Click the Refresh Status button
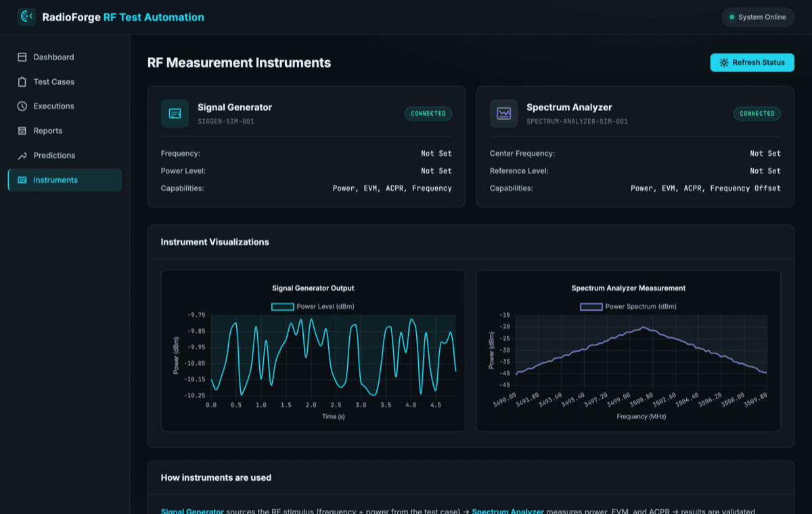This screenshot has width=812, height=514. [752, 62]
